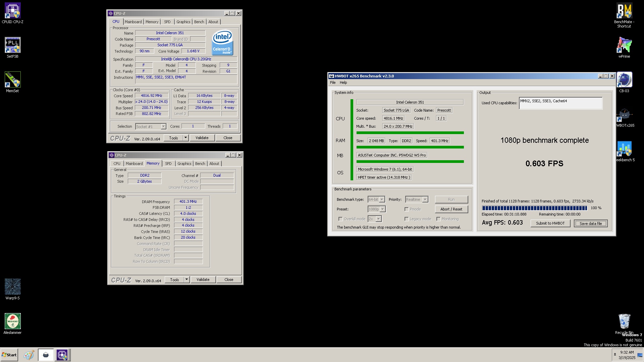Open the Benchmark type 64-bit dropdown
Image resolution: width=644 pixels, height=362 pixels.
[x=382, y=199]
